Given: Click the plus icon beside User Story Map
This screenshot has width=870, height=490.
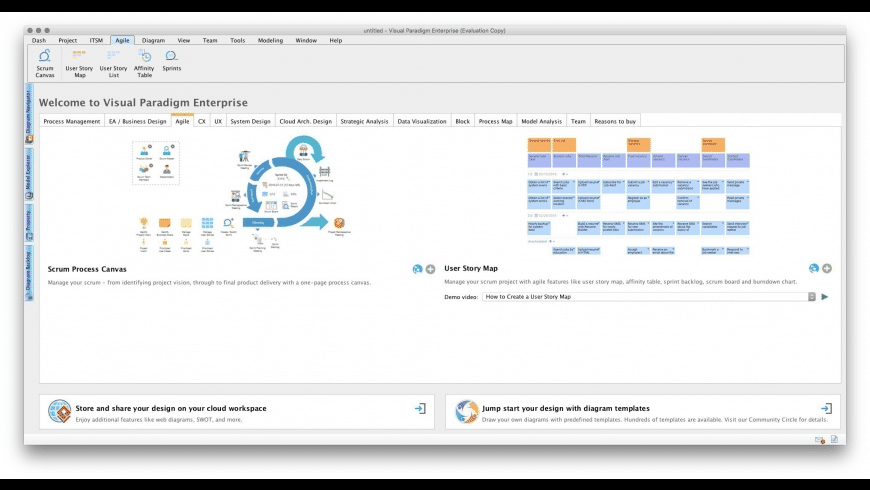Looking at the screenshot, I should [827, 268].
